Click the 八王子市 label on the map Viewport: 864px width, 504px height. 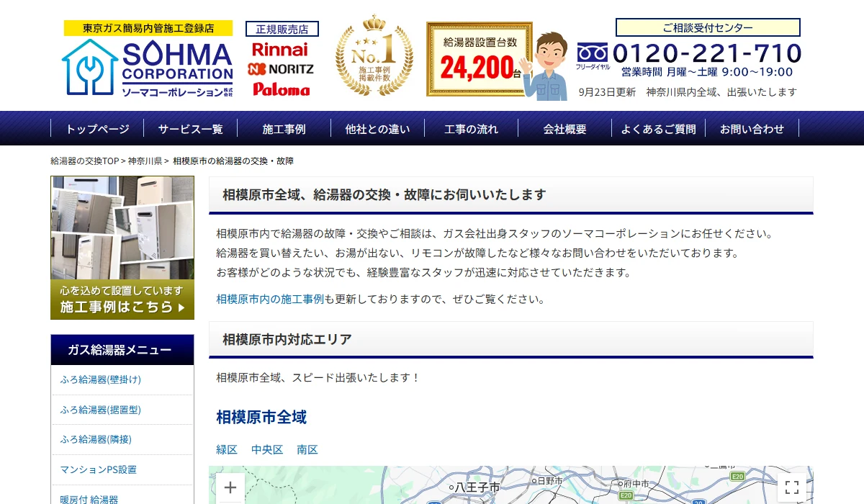(x=477, y=487)
